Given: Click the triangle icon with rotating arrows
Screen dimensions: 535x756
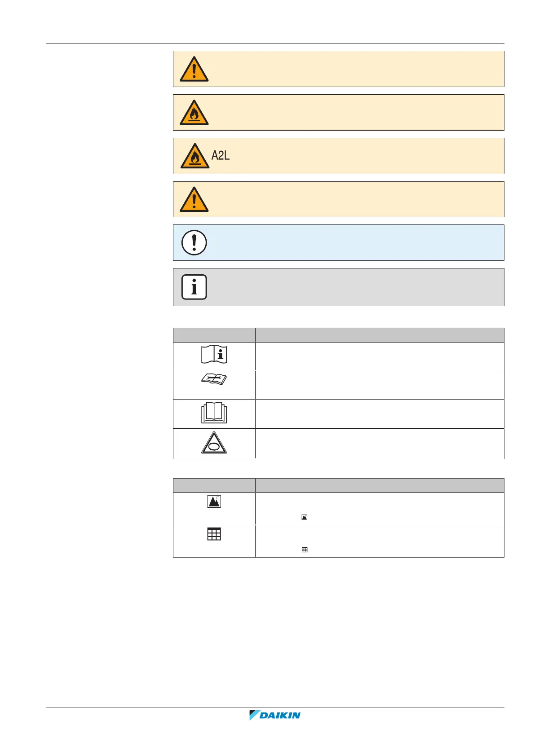Looking at the screenshot, I should (x=214, y=444).
